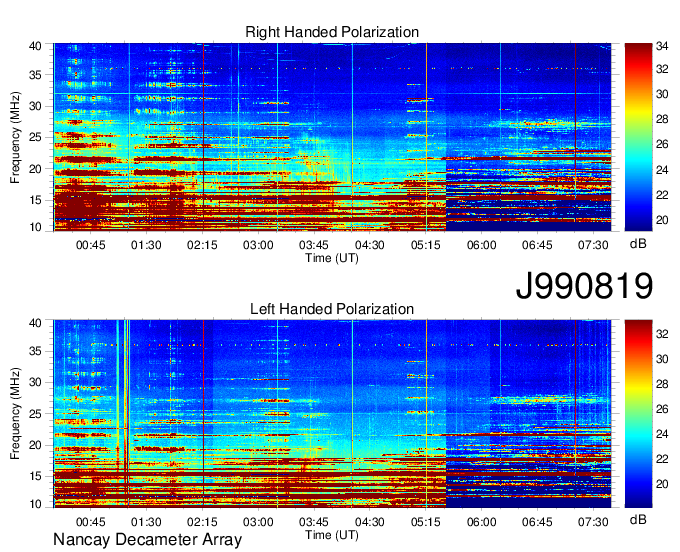The image size is (680, 552).
Task: Click the dB label under the upper colorbar
Action: [638, 244]
